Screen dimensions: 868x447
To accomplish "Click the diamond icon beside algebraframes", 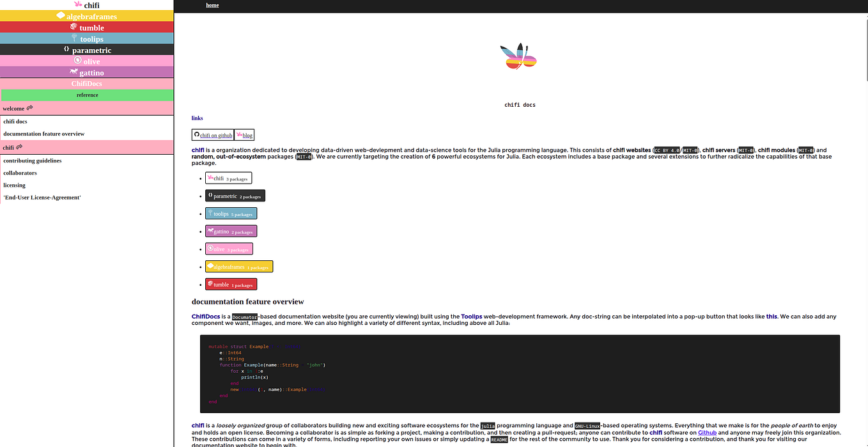I will [60, 15].
